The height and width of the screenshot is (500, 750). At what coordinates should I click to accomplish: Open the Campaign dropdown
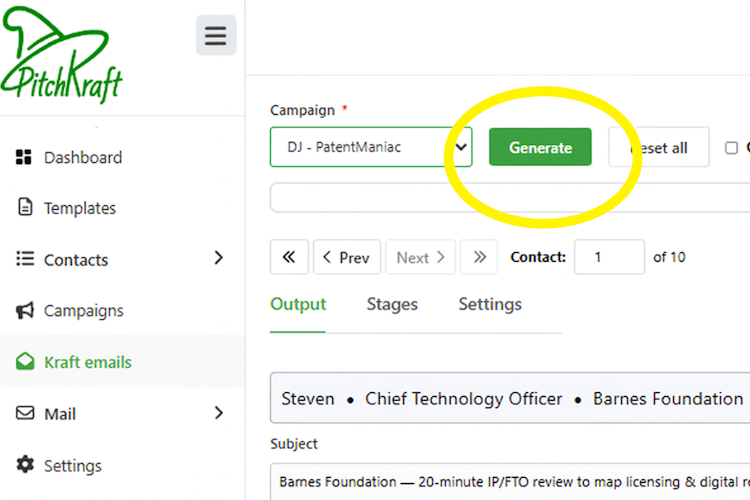click(370, 147)
